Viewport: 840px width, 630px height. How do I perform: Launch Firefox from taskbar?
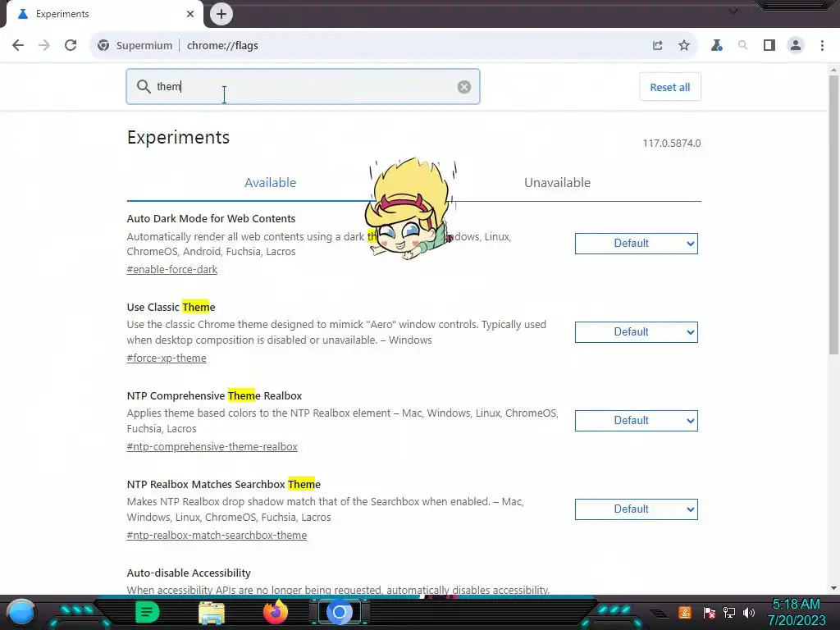pyautogui.click(x=276, y=612)
